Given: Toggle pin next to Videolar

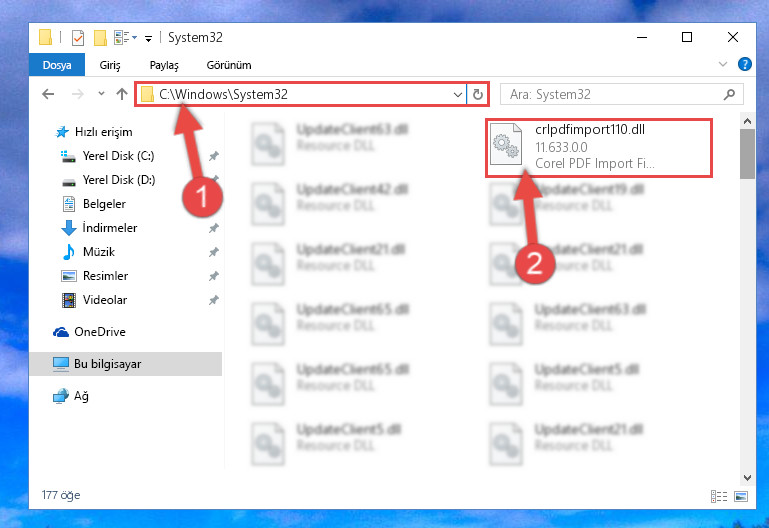Looking at the screenshot, I should (214, 300).
